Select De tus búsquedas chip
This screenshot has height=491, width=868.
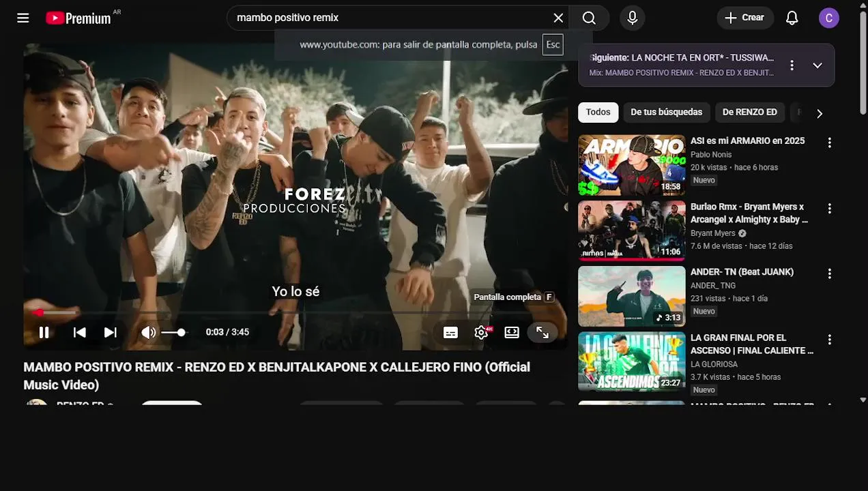pyautogui.click(x=667, y=113)
